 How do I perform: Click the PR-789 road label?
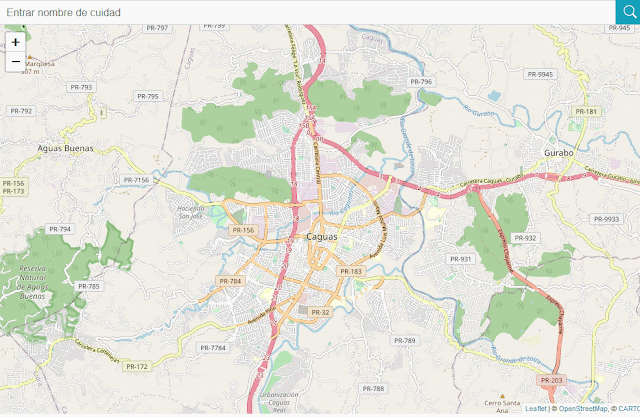click(404, 340)
